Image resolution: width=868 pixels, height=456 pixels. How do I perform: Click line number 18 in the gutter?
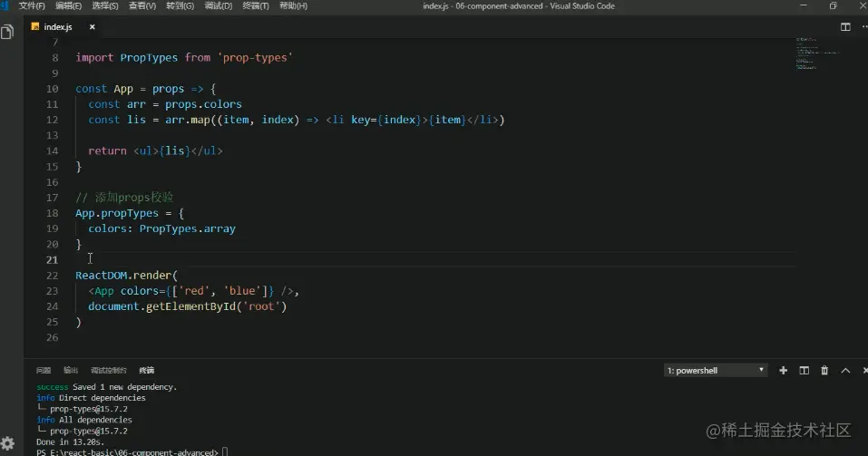(52, 213)
